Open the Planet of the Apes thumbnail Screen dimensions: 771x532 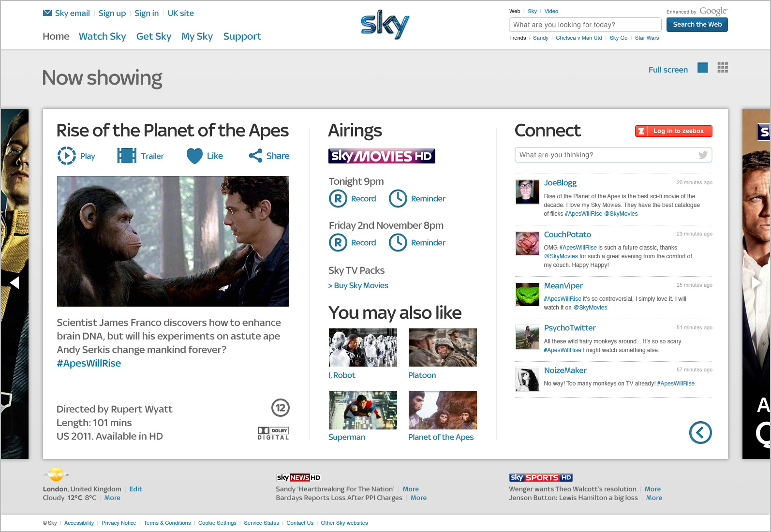[x=443, y=410]
